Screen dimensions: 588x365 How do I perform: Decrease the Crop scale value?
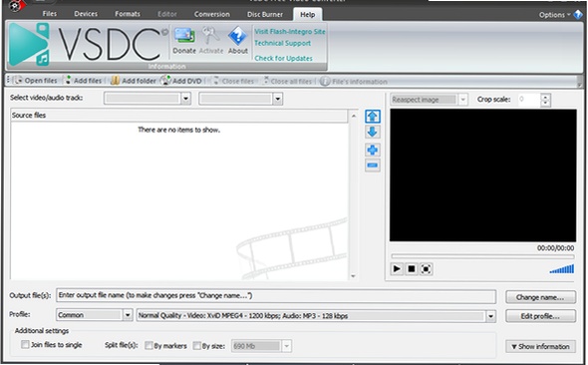[545, 103]
